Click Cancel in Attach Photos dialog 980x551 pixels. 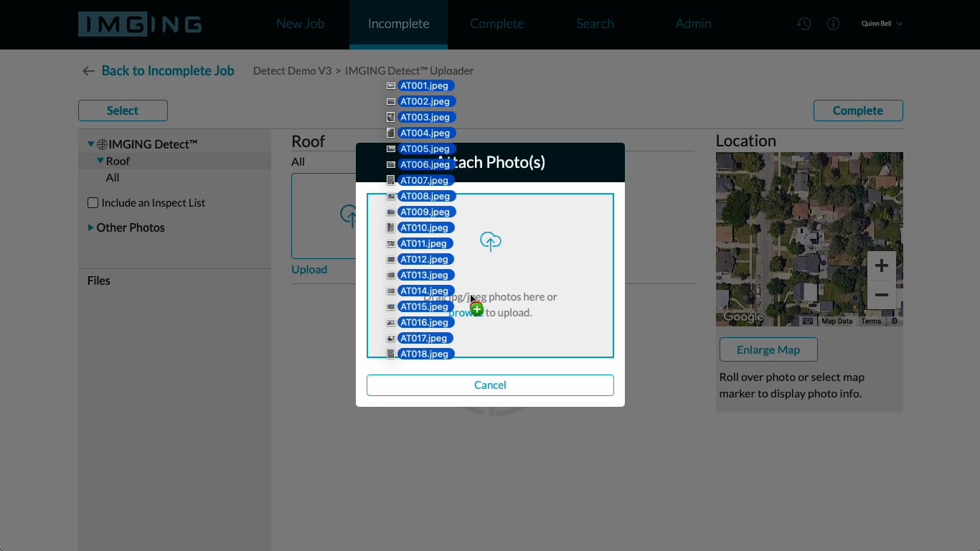click(490, 385)
